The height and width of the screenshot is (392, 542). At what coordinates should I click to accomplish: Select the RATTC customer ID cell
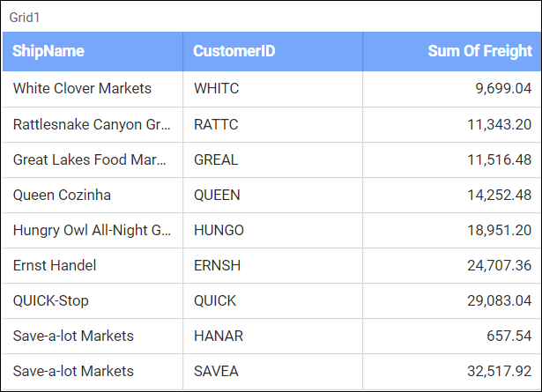(216, 124)
